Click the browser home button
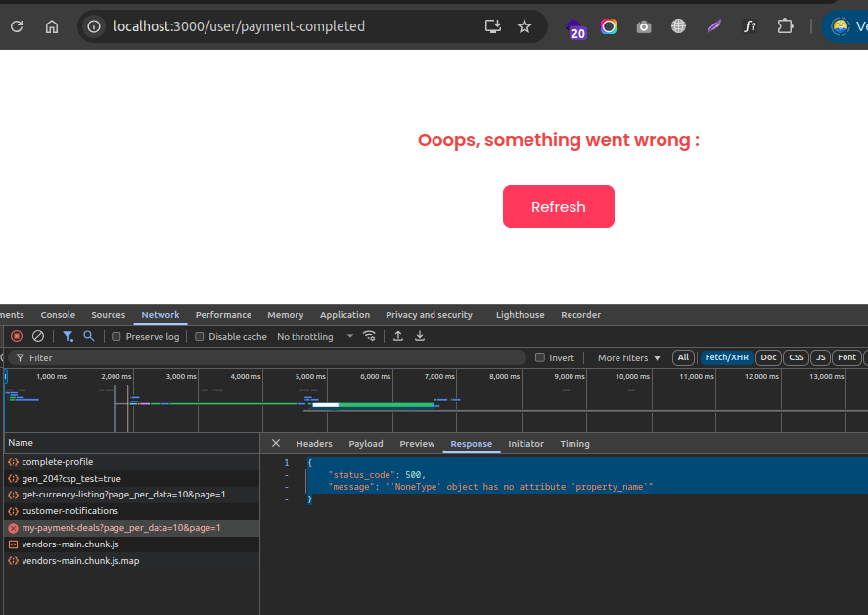 (x=52, y=26)
